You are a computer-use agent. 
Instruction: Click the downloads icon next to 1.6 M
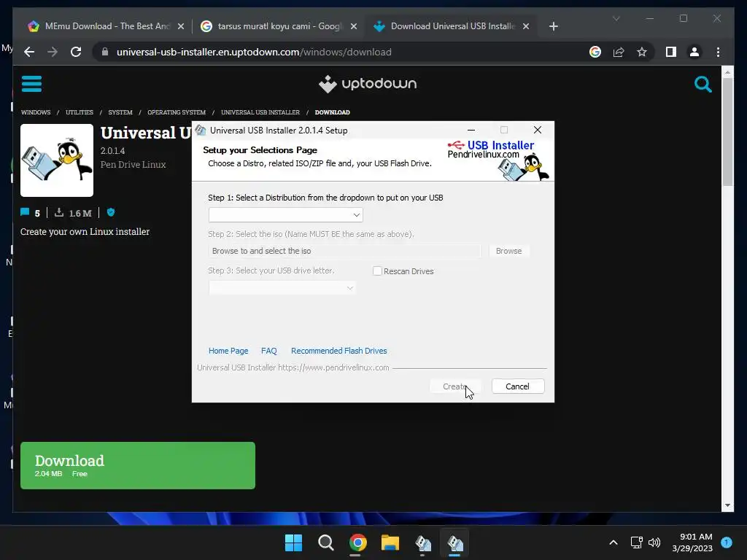(x=59, y=212)
